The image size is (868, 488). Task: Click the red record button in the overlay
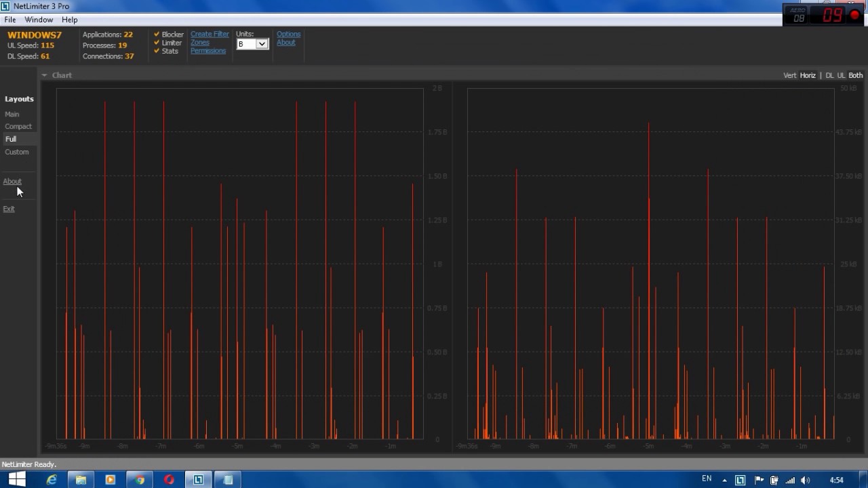[x=854, y=15]
